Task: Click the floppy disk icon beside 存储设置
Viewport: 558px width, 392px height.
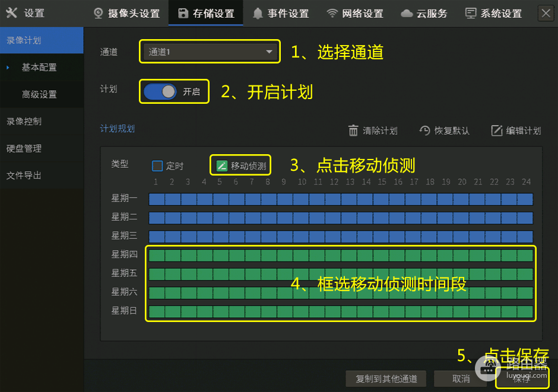Action: [183, 14]
